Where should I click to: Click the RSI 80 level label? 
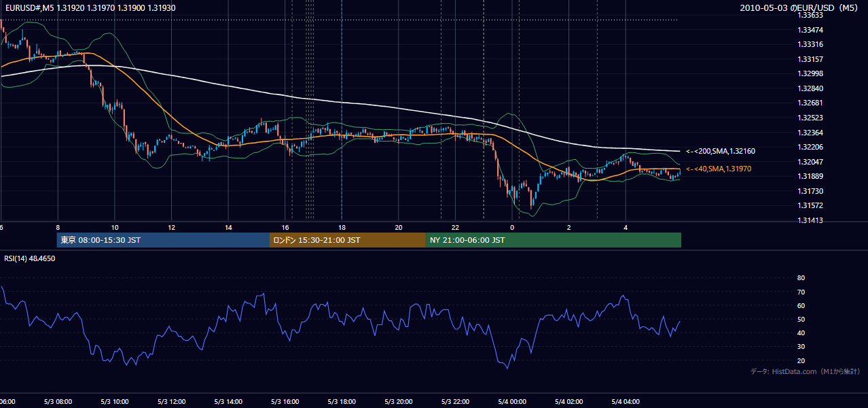click(x=801, y=278)
